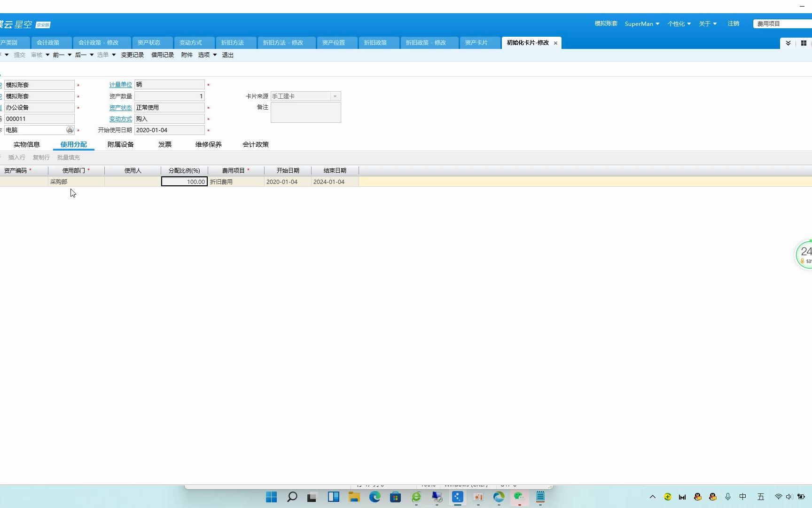Click the 备注 remarks text box
This screenshot has width=812, height=508.
pos(305,112)
